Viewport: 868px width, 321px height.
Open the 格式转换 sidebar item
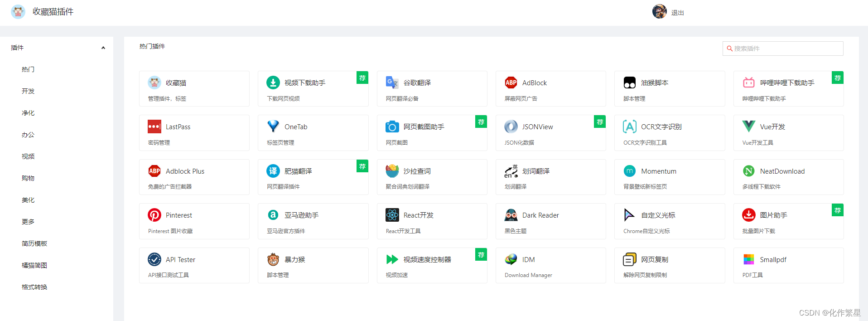34,287
